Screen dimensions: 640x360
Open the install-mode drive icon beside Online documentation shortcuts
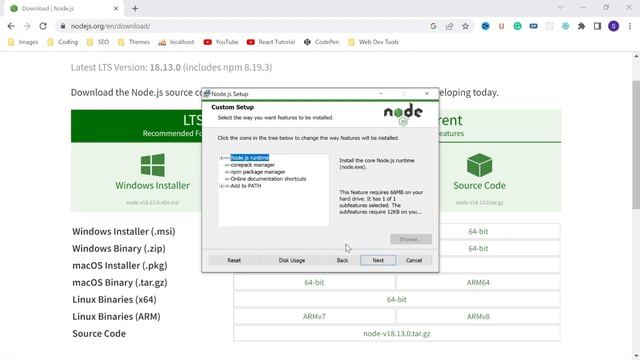[227, 179]
